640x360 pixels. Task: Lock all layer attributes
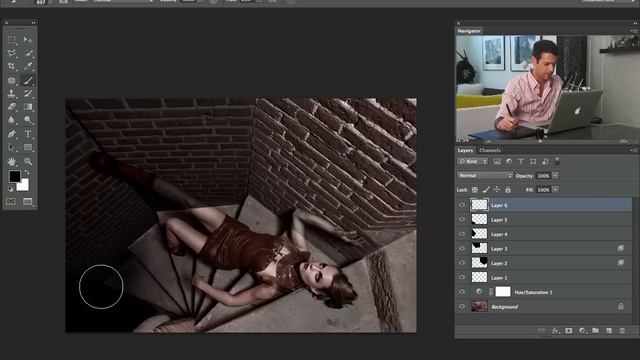508,190
